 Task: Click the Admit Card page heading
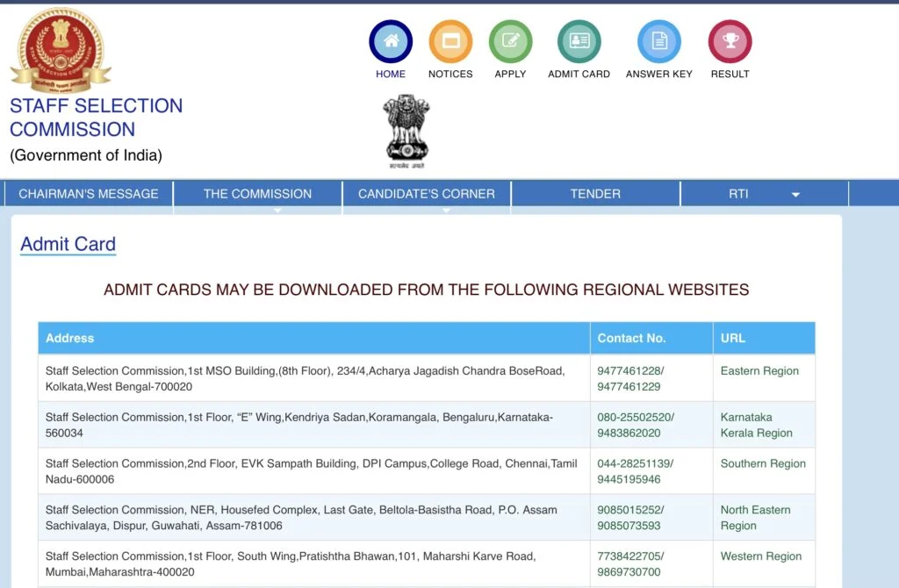pos(68,244)
